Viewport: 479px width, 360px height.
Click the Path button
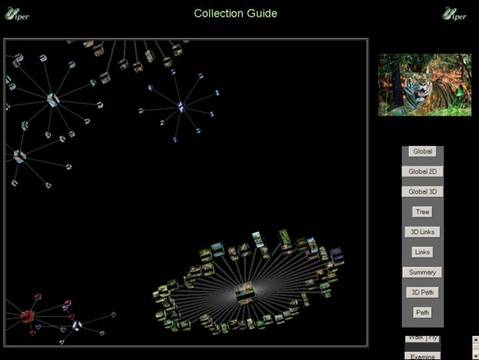pyautogui.click(x=422, y=313)
